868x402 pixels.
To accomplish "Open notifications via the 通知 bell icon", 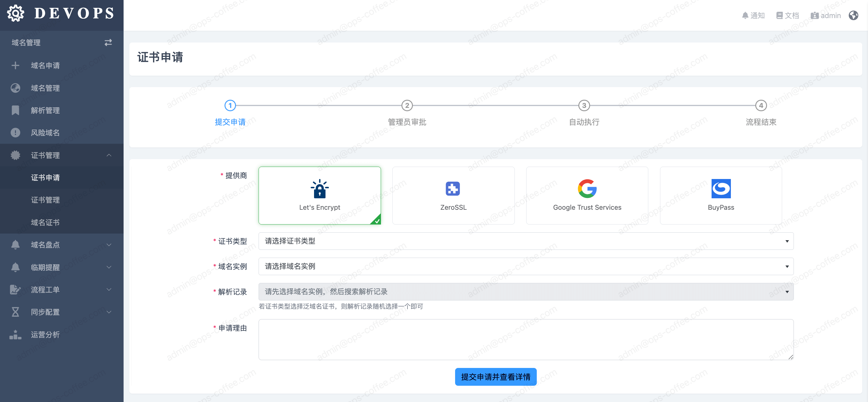I will point(745,15).
